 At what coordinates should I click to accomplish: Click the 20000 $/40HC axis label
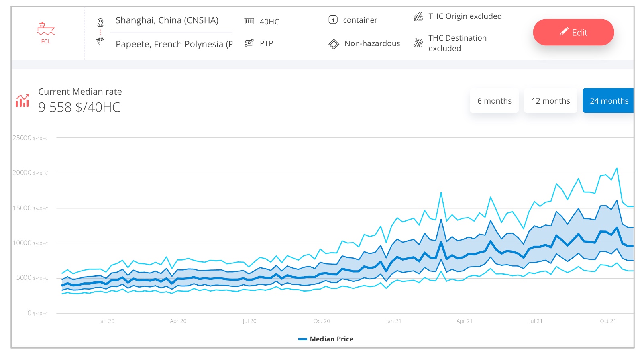click(30, 173)
